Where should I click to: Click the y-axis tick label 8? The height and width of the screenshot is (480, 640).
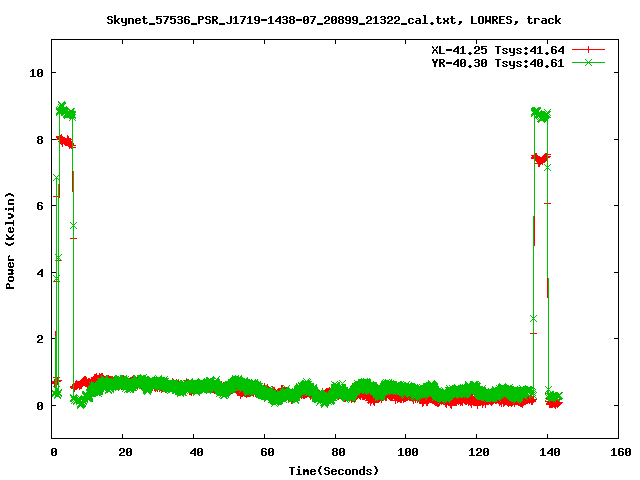(40, 140)
